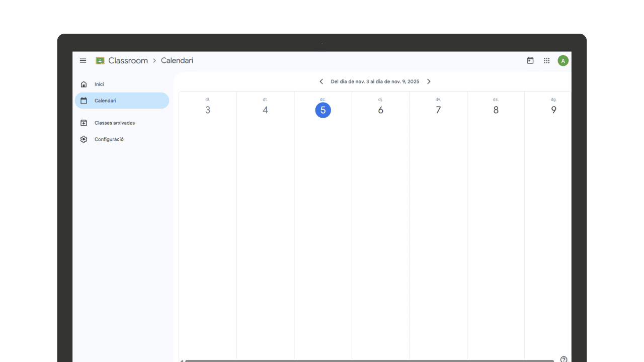Open the hamburger navigation menu
Image resolution: width=644 pixels, height=362 pixels.
coord(83,60)
